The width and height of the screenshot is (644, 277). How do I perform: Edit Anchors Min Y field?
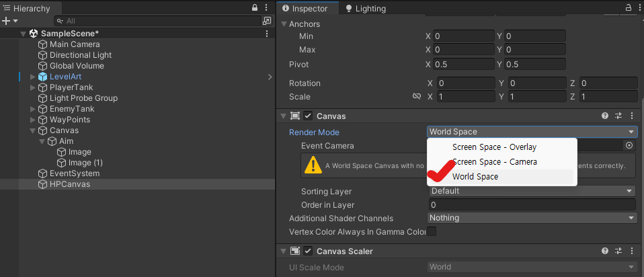pos(534,36)
